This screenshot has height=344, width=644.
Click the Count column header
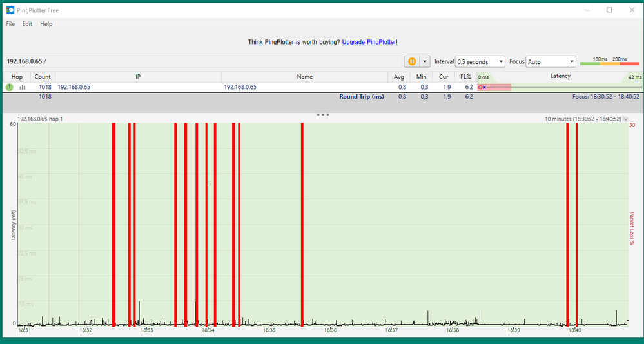(x=43, y=77)
